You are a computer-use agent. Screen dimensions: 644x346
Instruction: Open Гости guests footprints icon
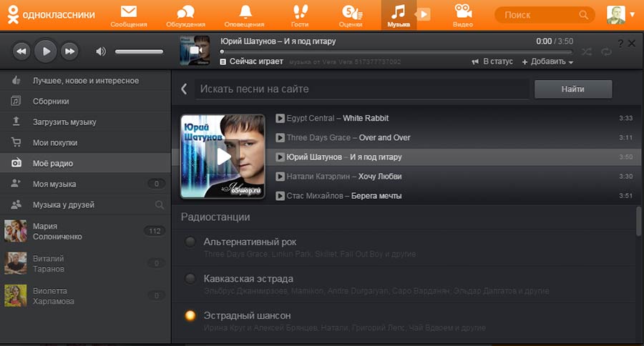(300, 16)
